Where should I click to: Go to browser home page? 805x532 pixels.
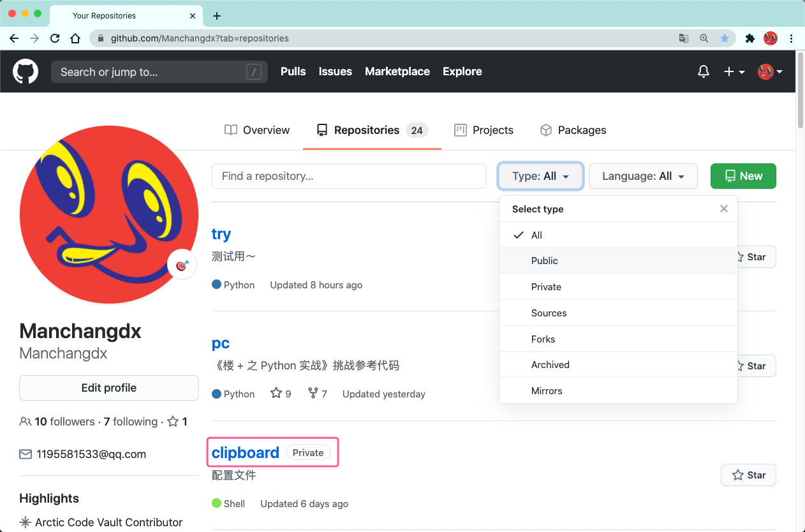click(75, 38)
